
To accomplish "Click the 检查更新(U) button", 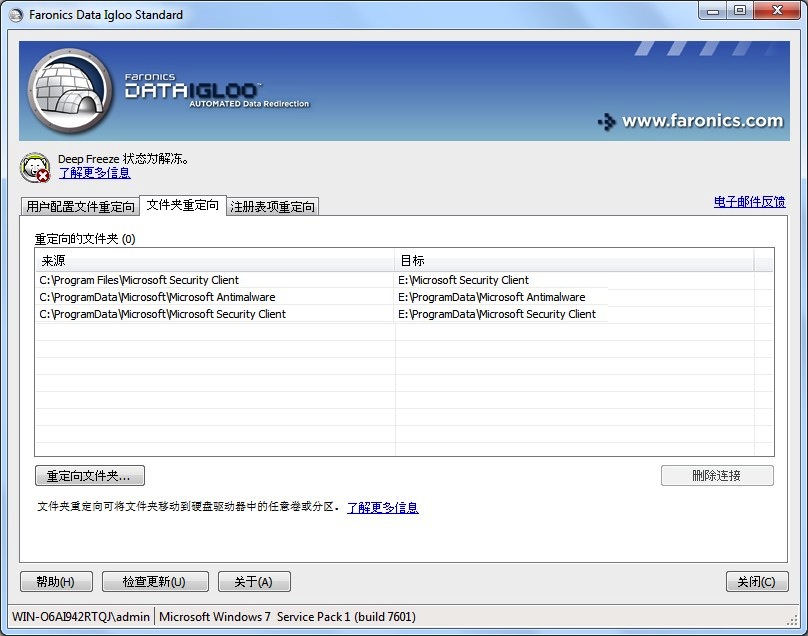I will [x=154, y=582].
